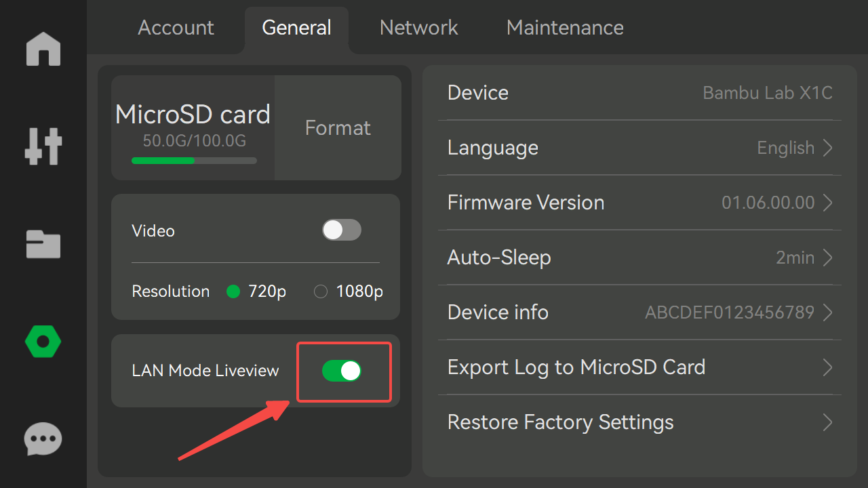The width and height of the screenshot is (868, 488).
Task: Disable the LAN Mode Liveview toggle
Action: point(341,371)
